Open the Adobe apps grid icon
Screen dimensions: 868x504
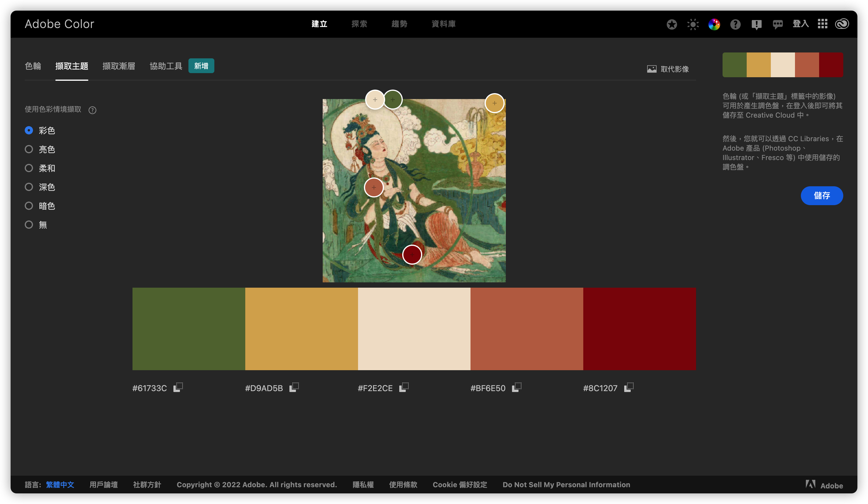coord(823,24)
